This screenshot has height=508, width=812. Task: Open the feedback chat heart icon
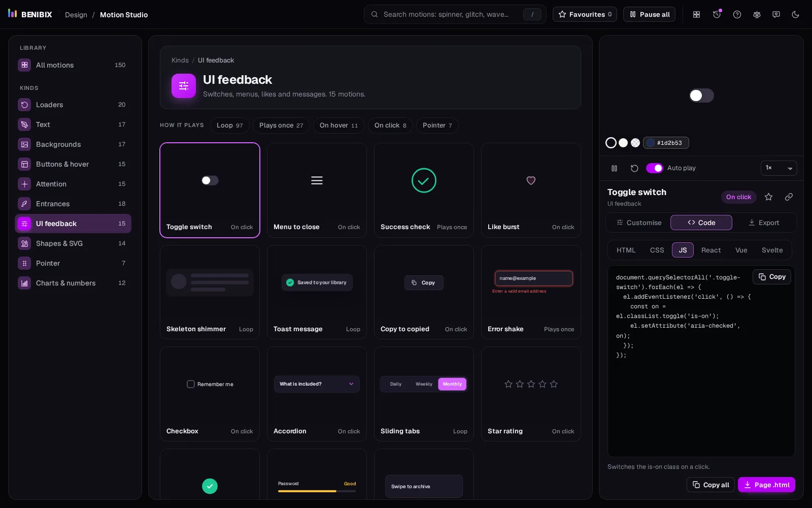click(x=776, y=15)
